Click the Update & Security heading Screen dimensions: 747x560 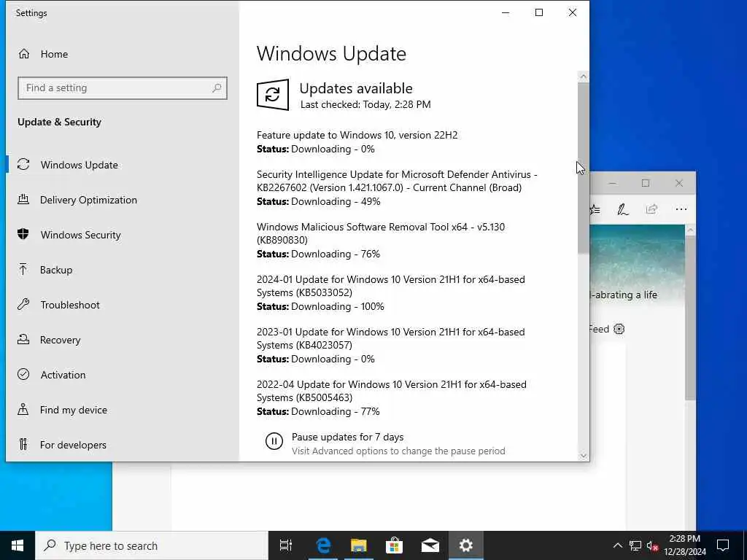60,122
